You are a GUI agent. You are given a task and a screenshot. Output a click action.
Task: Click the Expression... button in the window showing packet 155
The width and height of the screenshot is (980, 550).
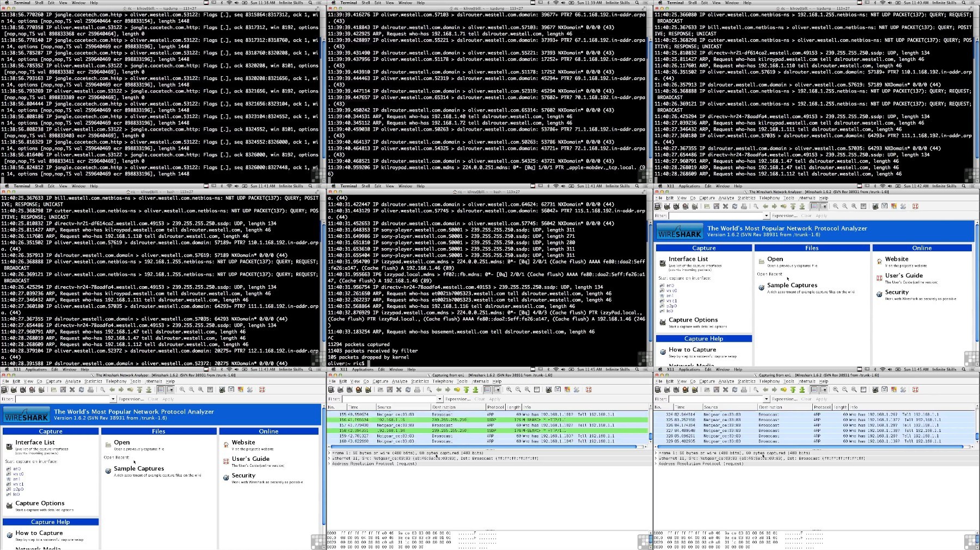coord(458,399)
